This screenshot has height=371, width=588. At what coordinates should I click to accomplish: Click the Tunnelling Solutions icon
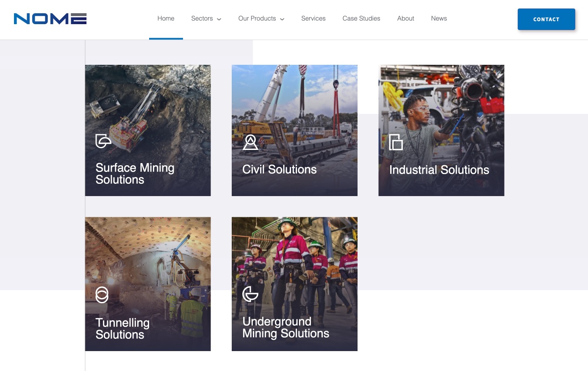pos(102,295)
